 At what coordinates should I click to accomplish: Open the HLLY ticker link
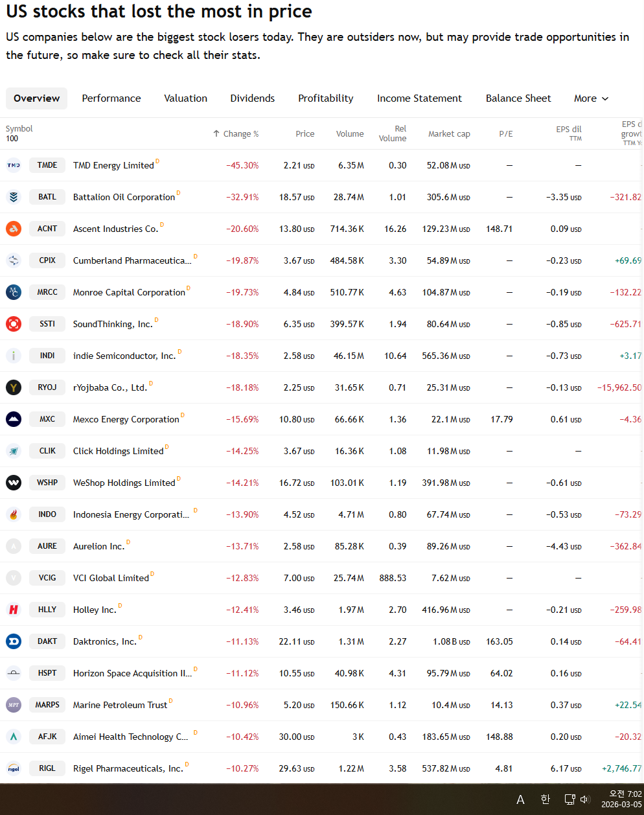pos(47,610)
